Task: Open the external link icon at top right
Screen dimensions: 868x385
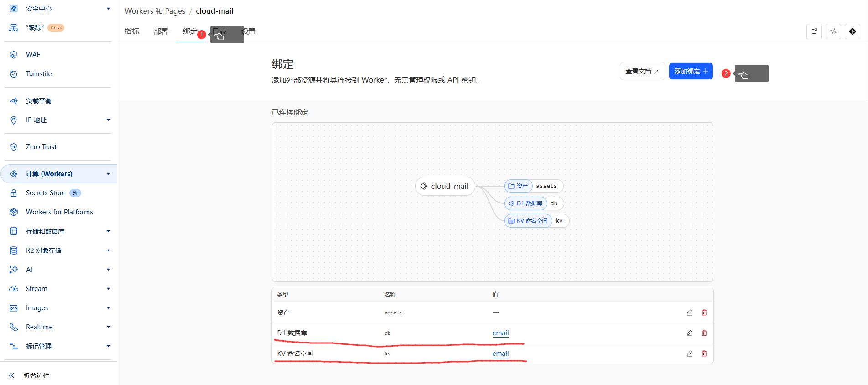Action: 814,31
